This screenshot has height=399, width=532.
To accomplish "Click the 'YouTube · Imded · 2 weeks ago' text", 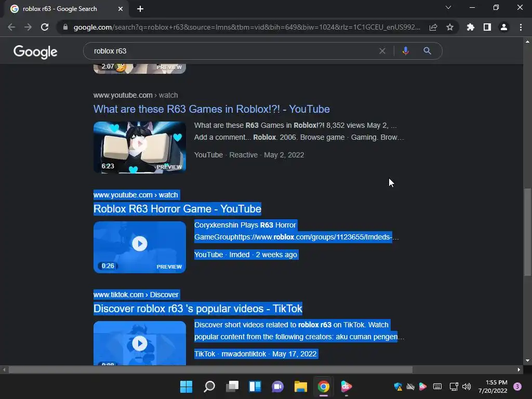I will click(246, 255).
